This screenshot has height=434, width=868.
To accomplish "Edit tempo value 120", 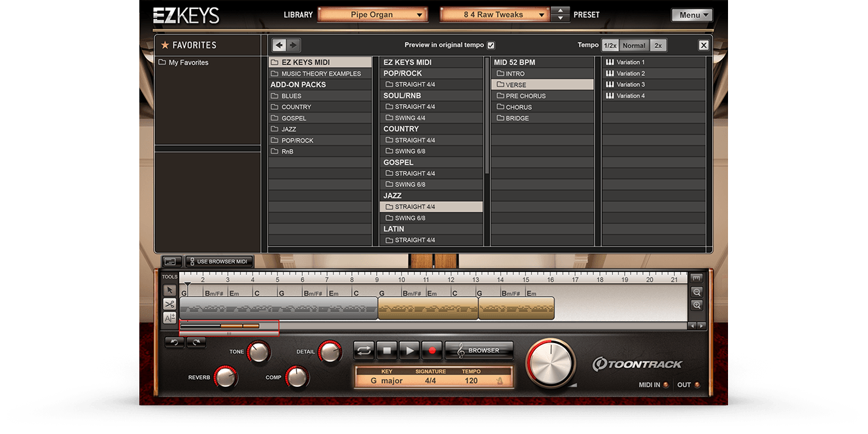I will click(x=471, y=380).
